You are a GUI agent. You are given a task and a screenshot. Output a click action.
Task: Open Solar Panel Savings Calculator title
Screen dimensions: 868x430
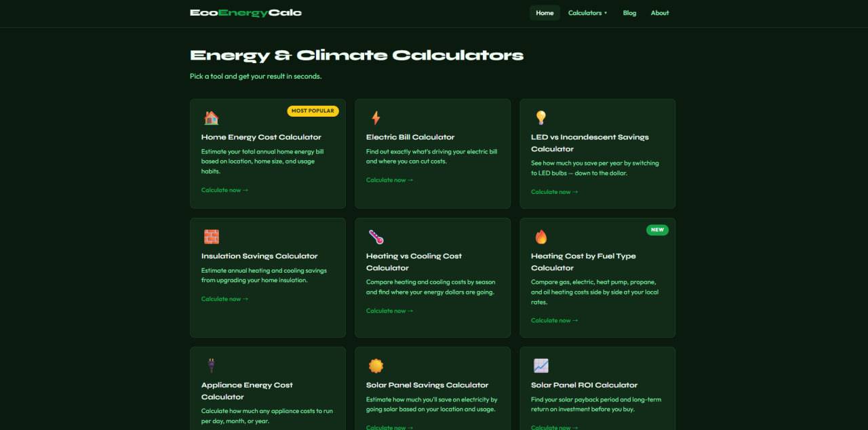(x=427, y=385)
